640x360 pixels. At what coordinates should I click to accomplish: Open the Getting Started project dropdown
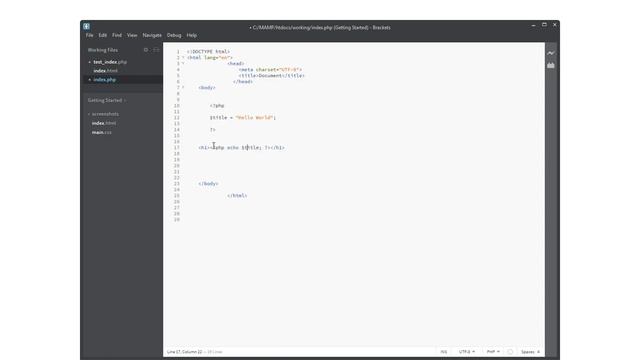[x=107, y=100]
